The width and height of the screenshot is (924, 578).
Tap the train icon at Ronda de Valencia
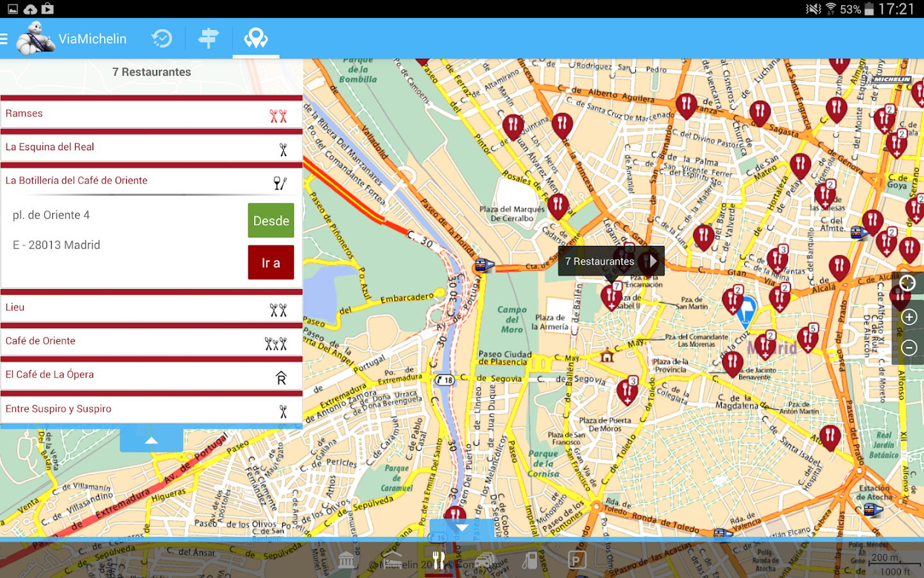pos(723,533)
